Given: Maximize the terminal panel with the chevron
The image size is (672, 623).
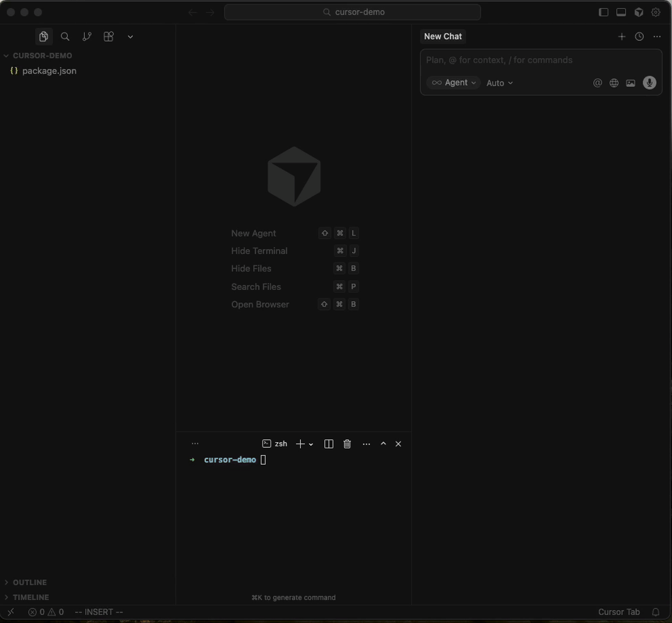Looking at the screenshot, I should [x=384, y=443].
